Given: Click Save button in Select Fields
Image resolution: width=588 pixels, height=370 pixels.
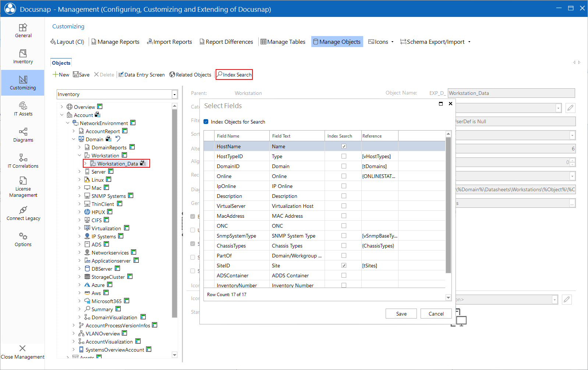Looking at the screenshot, I should [x=401, y=314].
